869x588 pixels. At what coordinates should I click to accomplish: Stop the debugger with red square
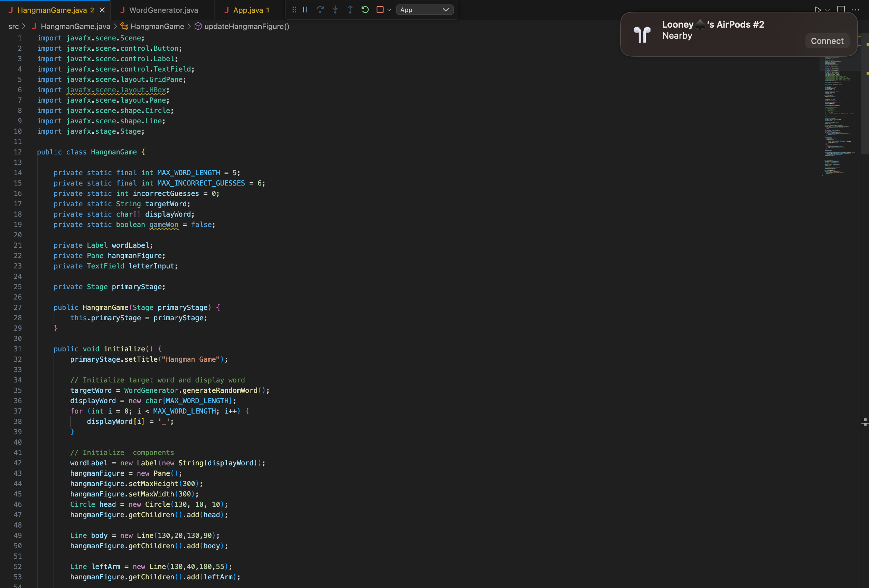click(x=380, y=10)
